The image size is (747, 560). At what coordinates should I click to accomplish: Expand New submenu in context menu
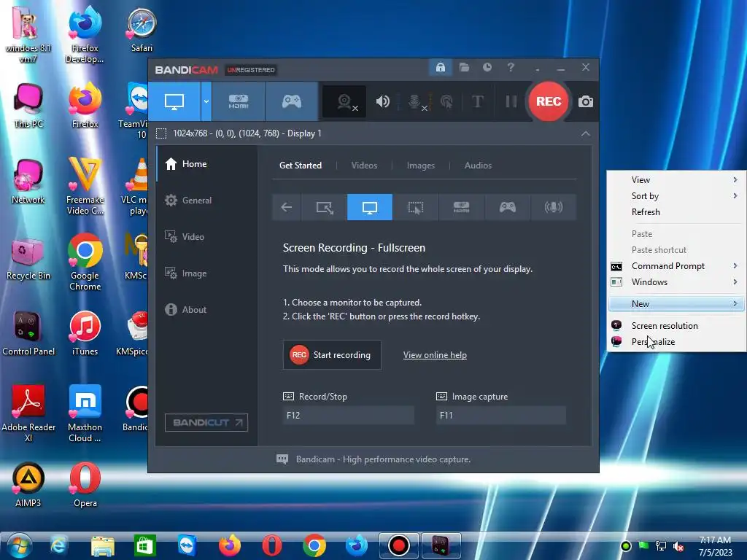click(677, 304)
